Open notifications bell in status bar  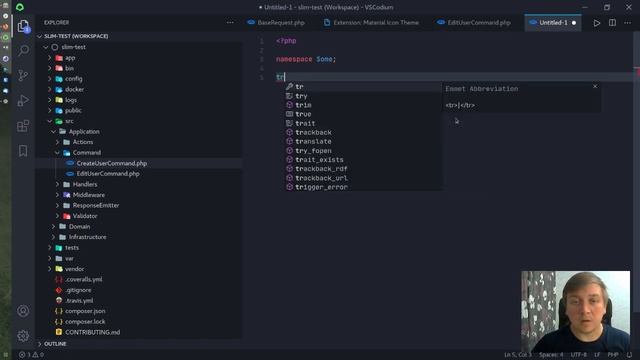(629, 355)
